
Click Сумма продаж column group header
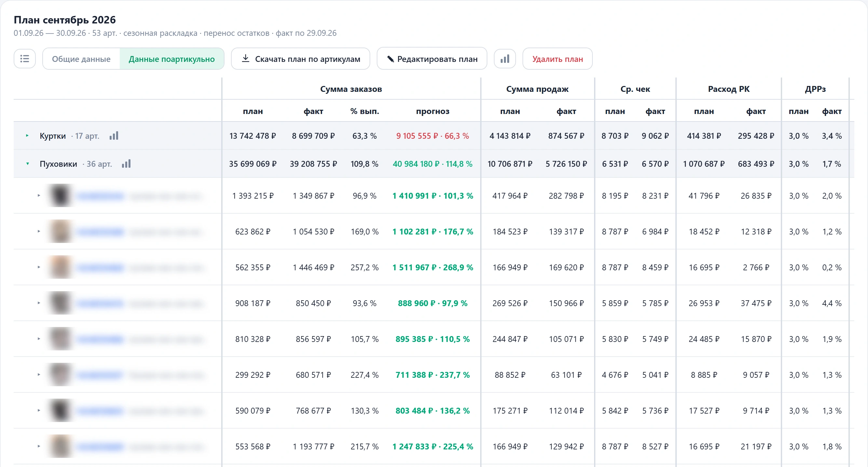537,89
